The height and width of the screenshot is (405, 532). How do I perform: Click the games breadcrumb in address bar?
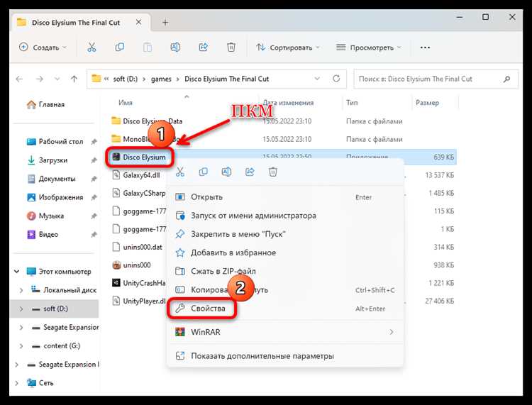click(x=161, y=79)
